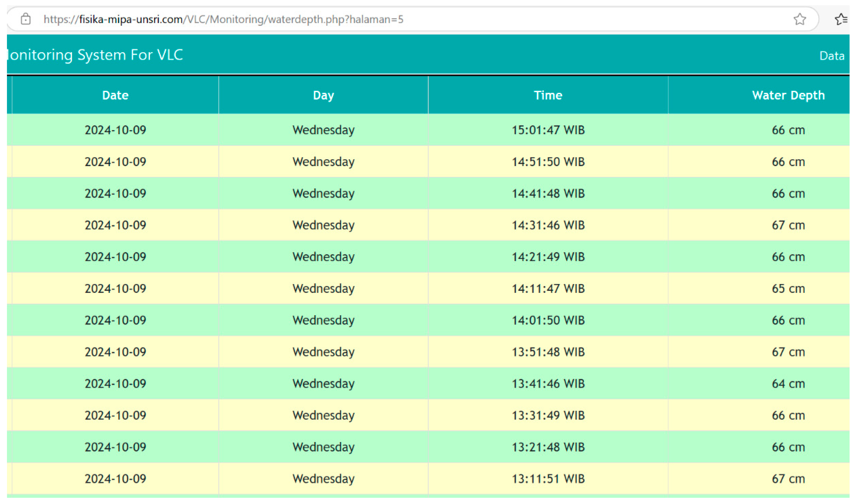The height and width of the screenshot is (504, 859).
Task: Click the Time column header
Action: [548, 95]
